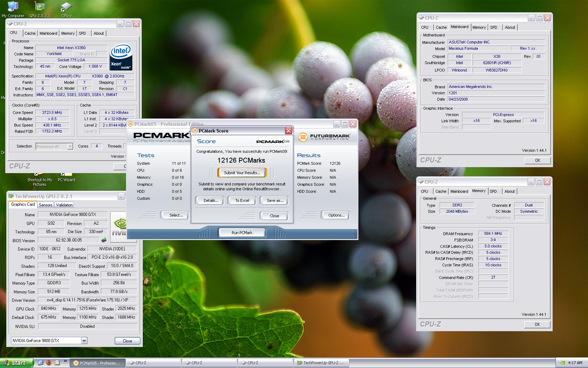The width and height of the screenshot is (588, 368).
Task: Open the PC Wizard desktop shortcut
Action: click(x=66, y=177)
